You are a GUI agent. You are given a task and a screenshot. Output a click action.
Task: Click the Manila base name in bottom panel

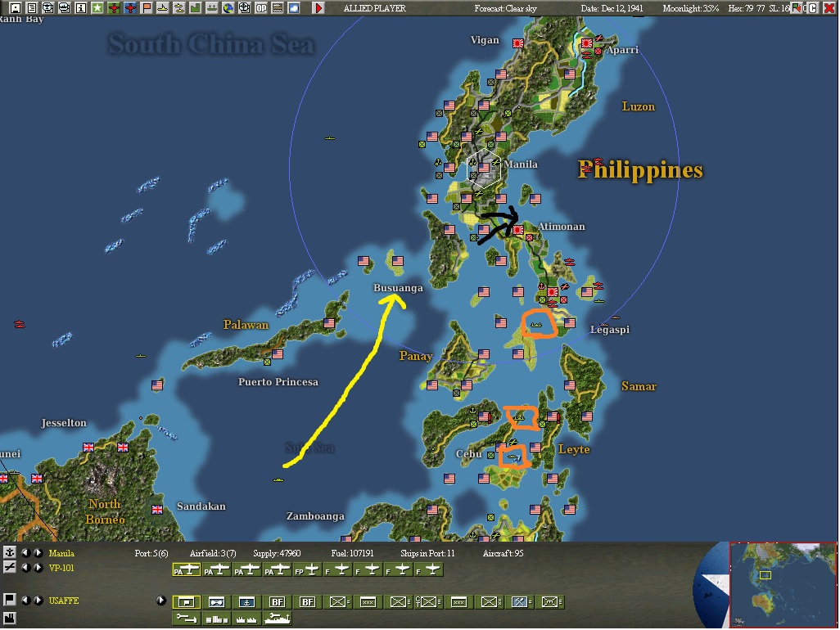click(61, 553)
